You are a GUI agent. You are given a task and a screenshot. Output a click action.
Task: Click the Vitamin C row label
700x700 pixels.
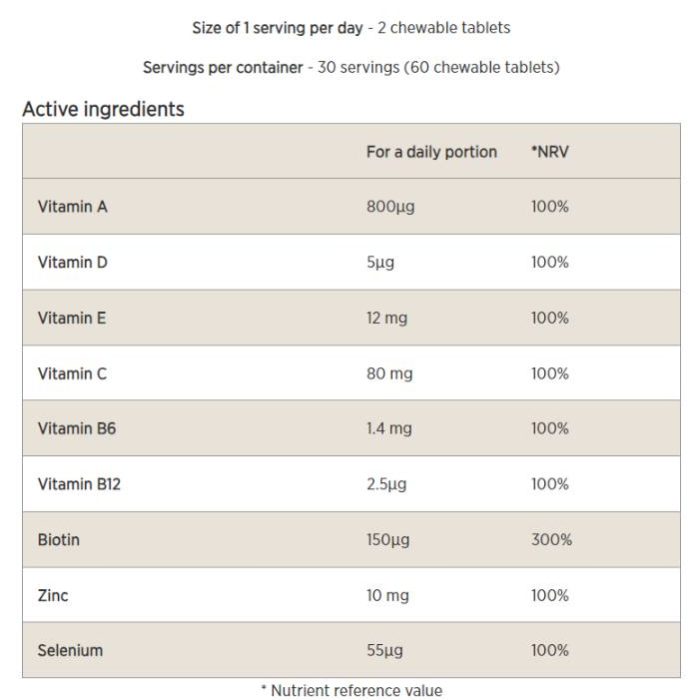(72, 374)
